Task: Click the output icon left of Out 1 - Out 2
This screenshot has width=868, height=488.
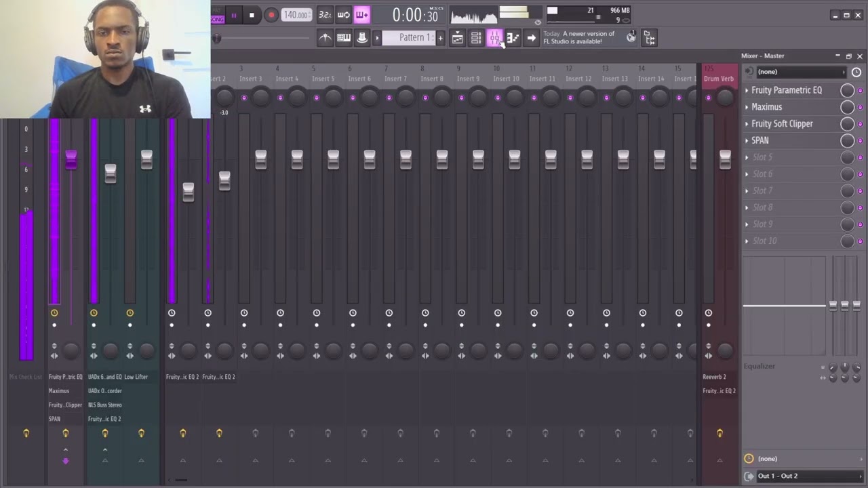Action: (749, 476)
